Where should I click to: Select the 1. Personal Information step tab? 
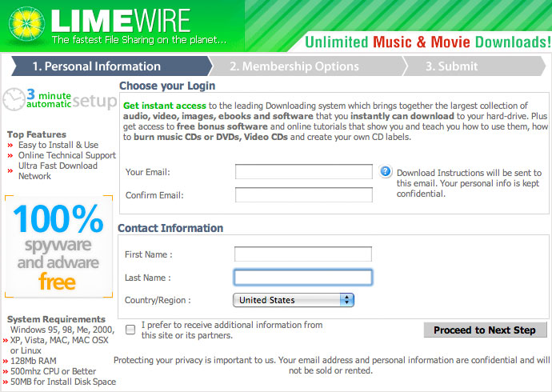(x=111, y=66)
